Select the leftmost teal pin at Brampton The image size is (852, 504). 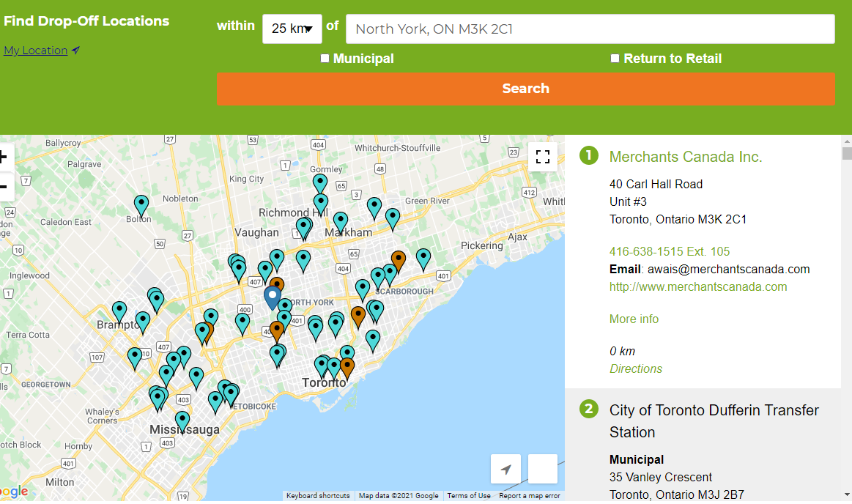[119, 312]
